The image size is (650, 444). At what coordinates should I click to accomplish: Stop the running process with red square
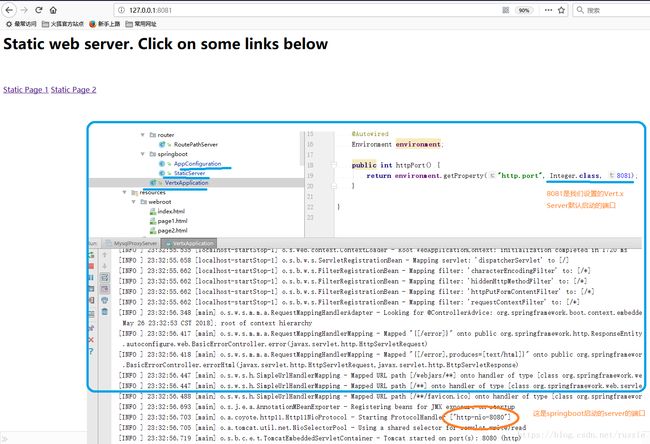coord(91,266)
